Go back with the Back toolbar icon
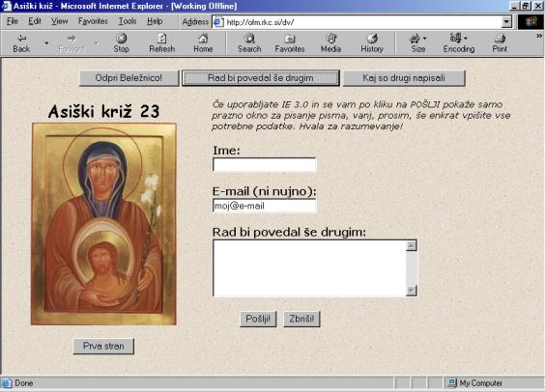The image size is (545, 392). click(x=21, y=43)
